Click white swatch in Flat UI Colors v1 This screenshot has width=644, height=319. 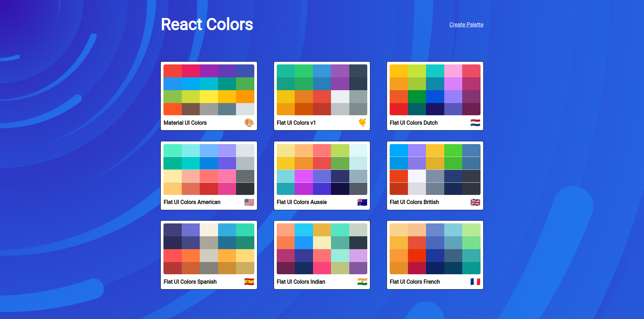340,97
